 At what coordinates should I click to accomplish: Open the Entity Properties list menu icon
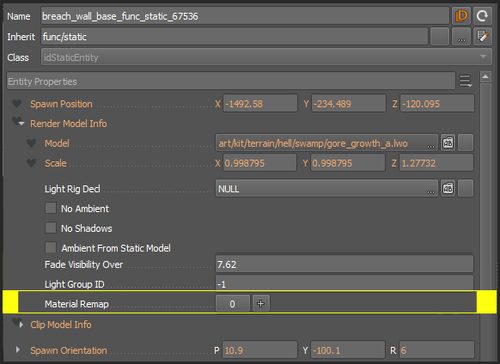465,81
